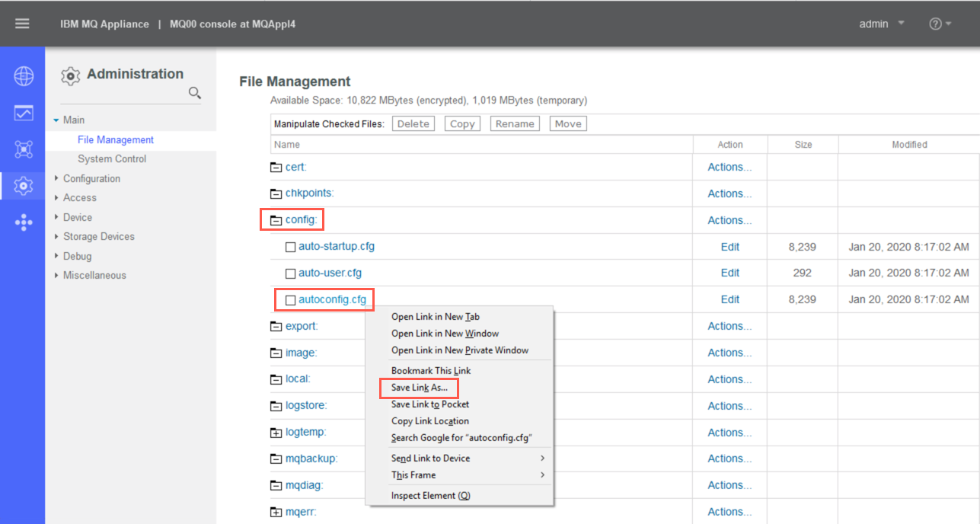980x524 pixels.
Task: Toggle the image: folder icon
Action: click(x=276, y=353)
